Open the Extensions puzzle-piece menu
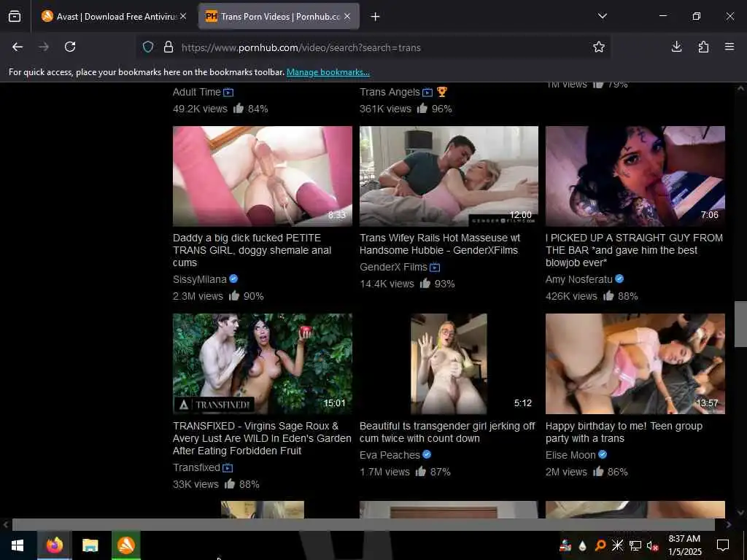The image size is (747, 560). 703,47
